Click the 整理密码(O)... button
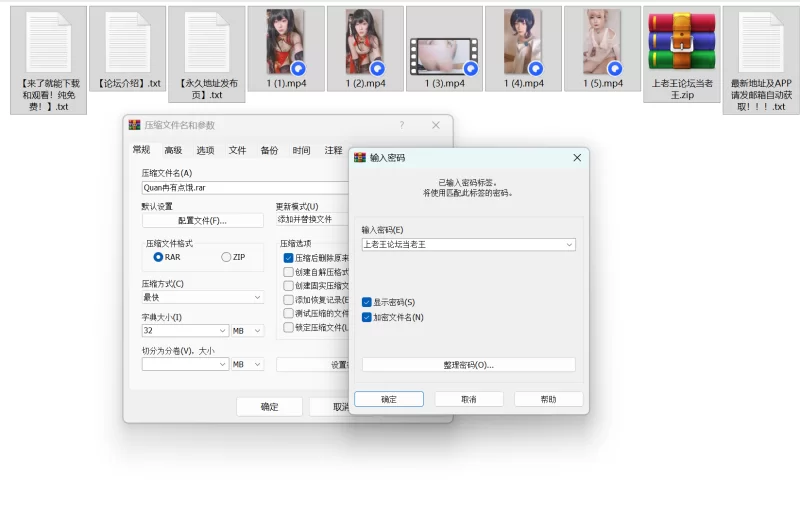 pyautogui.click(x=468, y=365)
